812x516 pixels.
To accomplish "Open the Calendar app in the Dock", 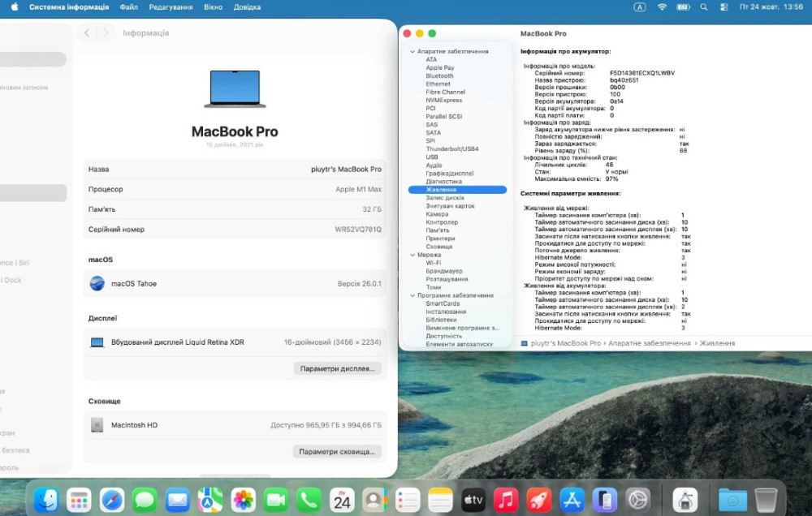I will tap(342, 499).
